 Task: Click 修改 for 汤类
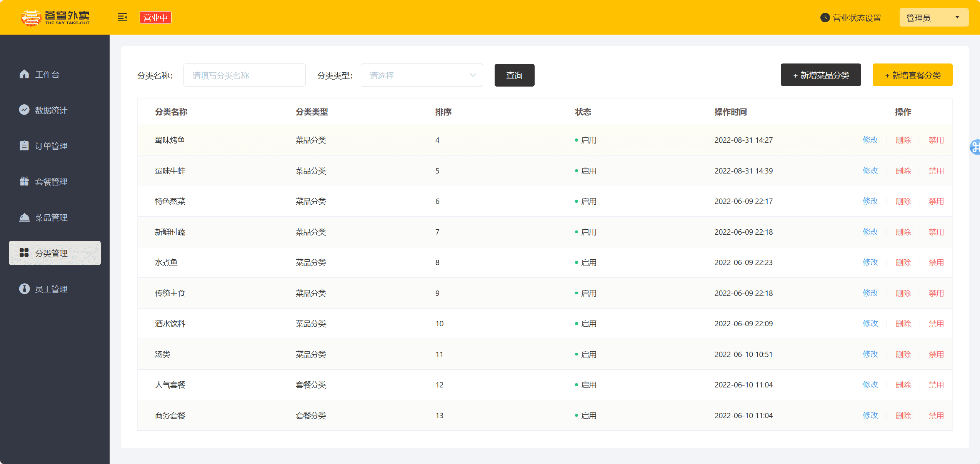(870, 354)
